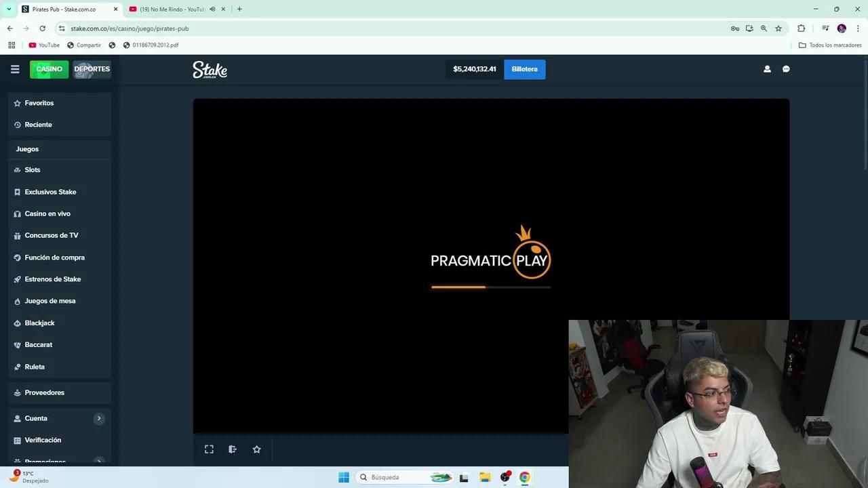Open the Google apps grid
The image size is (868, 488).
(12, 45)
